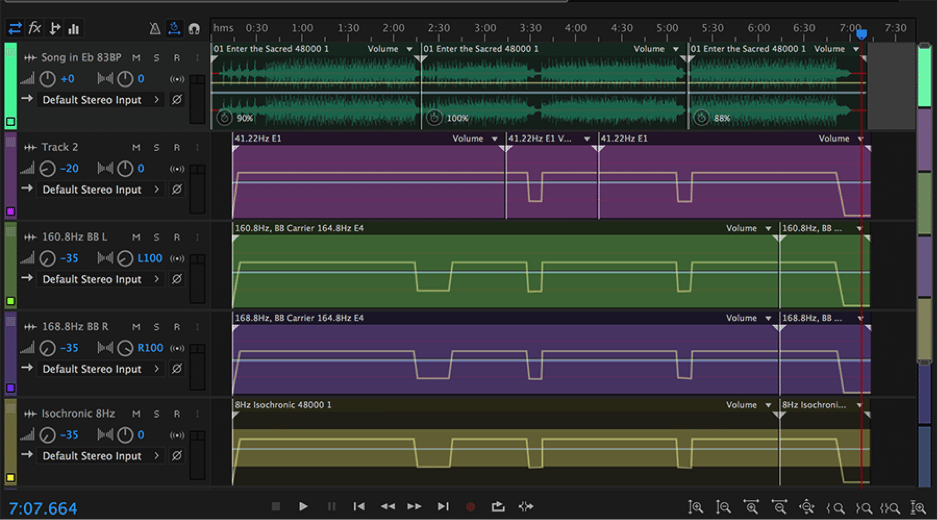This screenshot has width=938, height=520.
Task: Start playback with the Play button
Action: [303, 506]
